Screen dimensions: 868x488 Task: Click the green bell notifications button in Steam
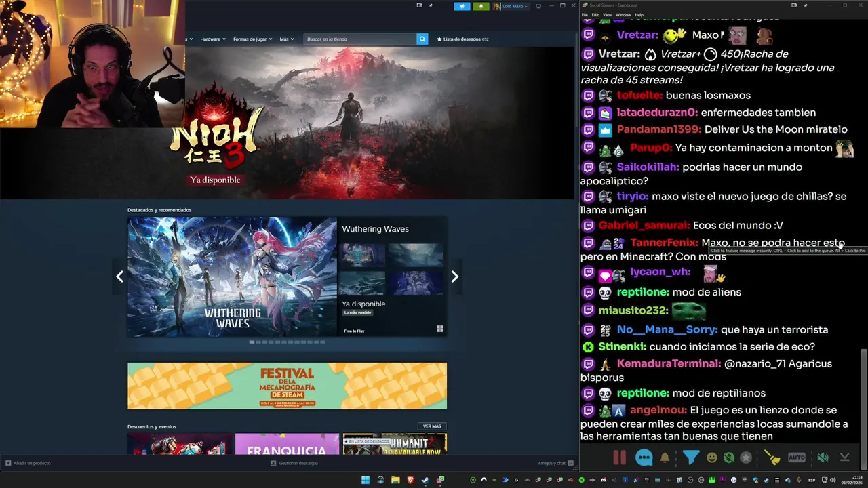[481, 6]
